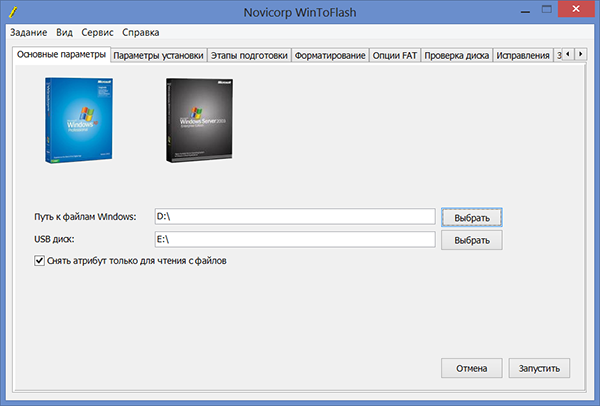Click Выбрать next to USB диск
Image resolution: width=600 pixels, height=406 pixels.
[x=472, y=240]
